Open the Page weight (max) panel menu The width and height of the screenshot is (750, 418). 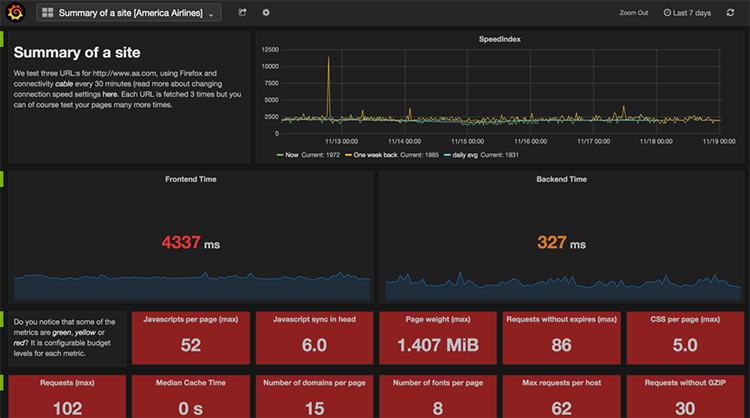[x=438, y=319]
